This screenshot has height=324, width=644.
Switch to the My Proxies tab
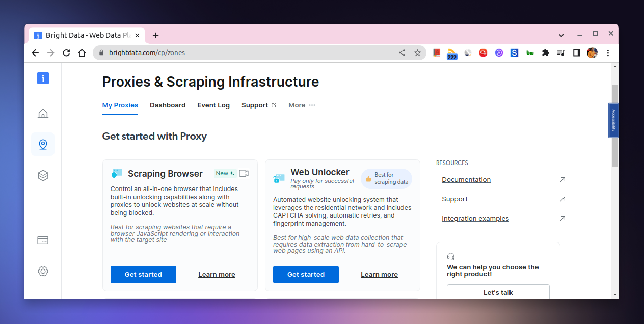[120, 105]
